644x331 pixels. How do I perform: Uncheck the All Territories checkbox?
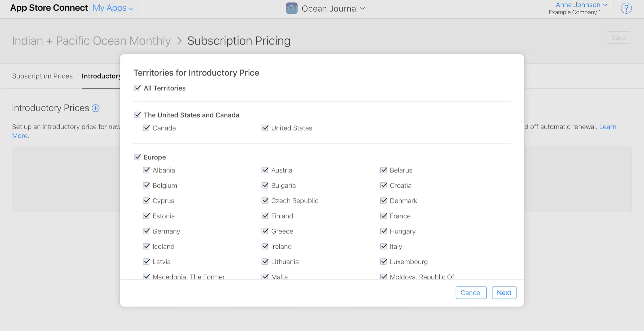point(137,88)
